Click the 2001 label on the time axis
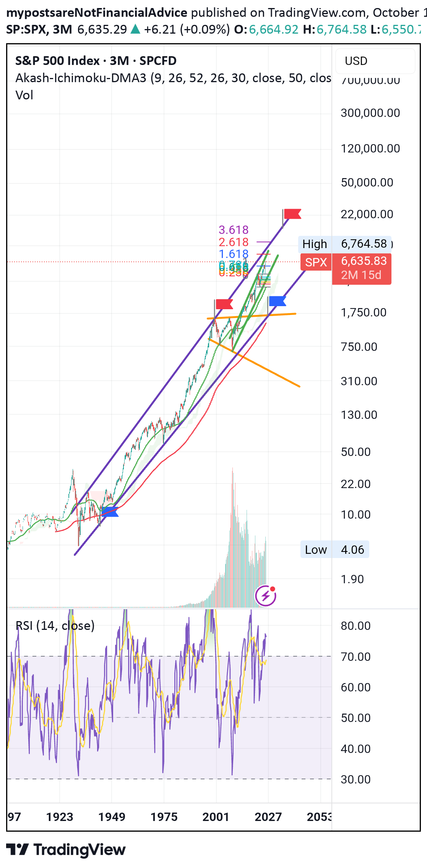Screen dimensions: 427x868 (216, 817)
